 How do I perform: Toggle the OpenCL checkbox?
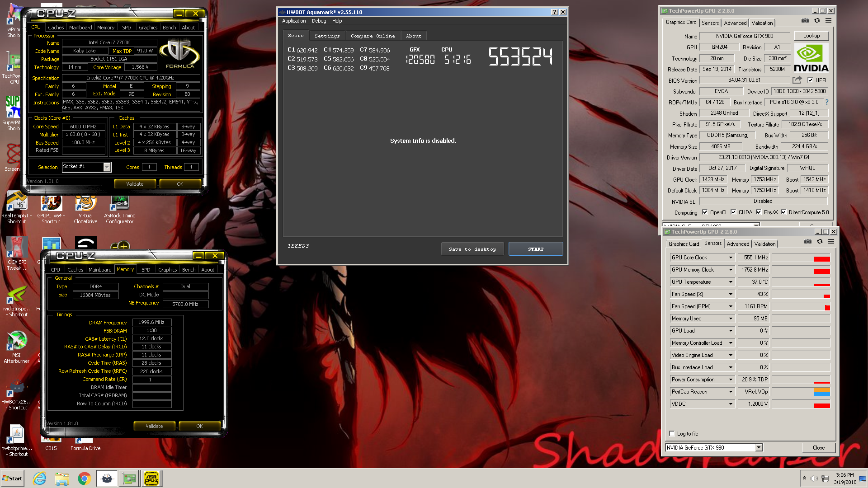pyautogui.click(x=704, y=212)
